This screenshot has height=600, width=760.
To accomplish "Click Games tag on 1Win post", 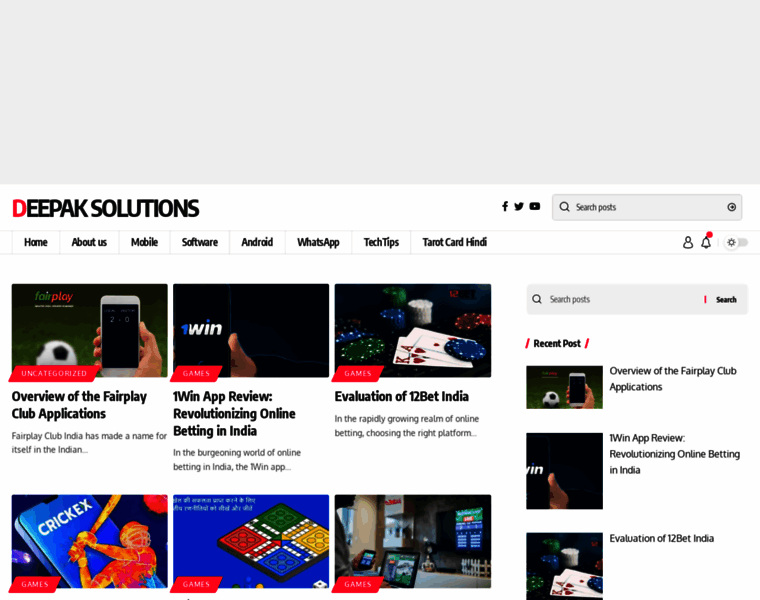I will point(196,373).
